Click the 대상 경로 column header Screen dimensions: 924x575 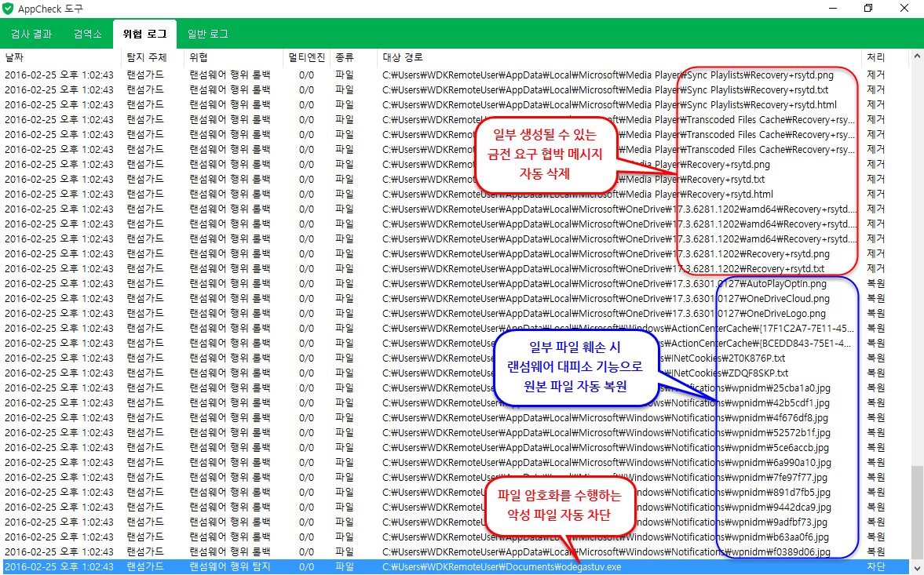[403, 58]
